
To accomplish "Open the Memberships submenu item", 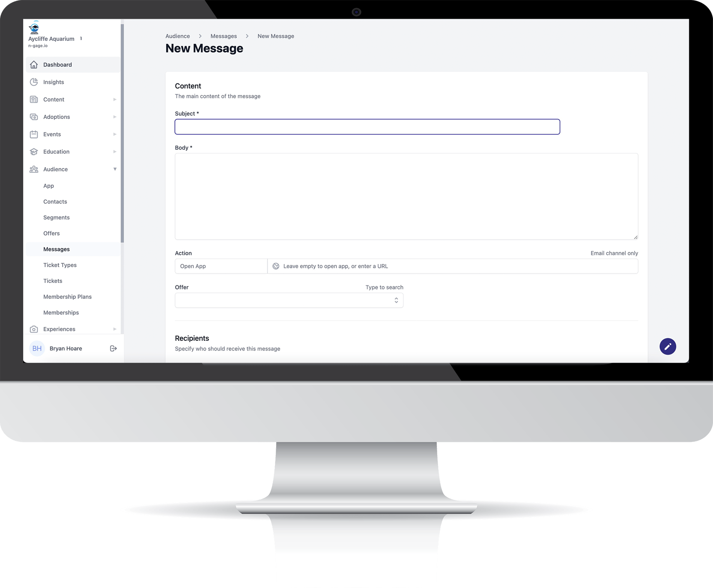I will click(61, 312).
